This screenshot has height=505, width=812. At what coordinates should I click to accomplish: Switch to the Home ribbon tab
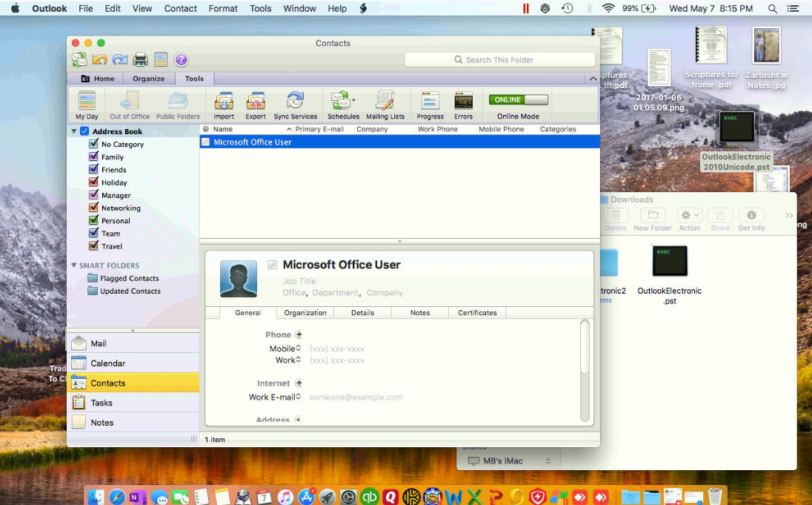98,79
